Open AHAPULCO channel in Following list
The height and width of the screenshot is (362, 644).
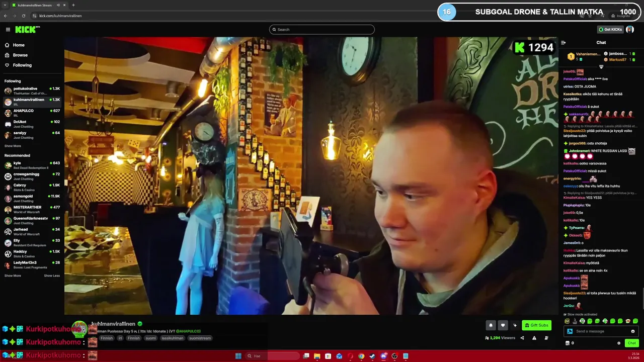tap(32, 113)
